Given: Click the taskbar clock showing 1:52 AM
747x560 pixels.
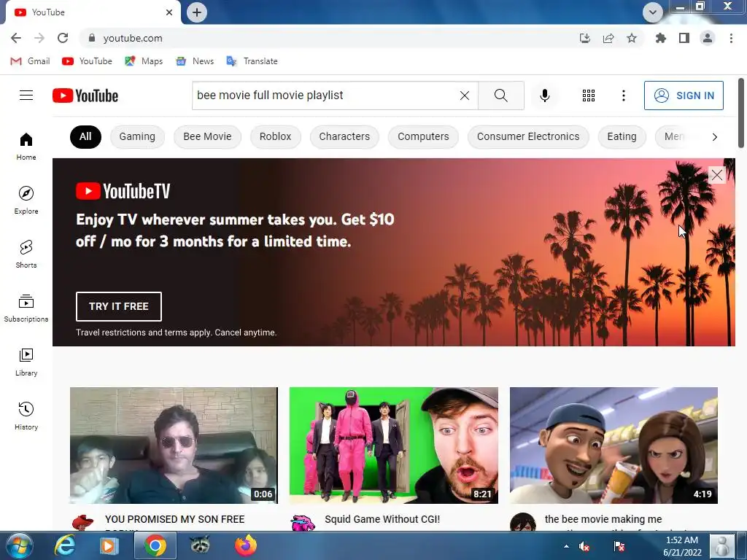Looking at the screenshot, I should pyautogui.click(x=682, y=546).
